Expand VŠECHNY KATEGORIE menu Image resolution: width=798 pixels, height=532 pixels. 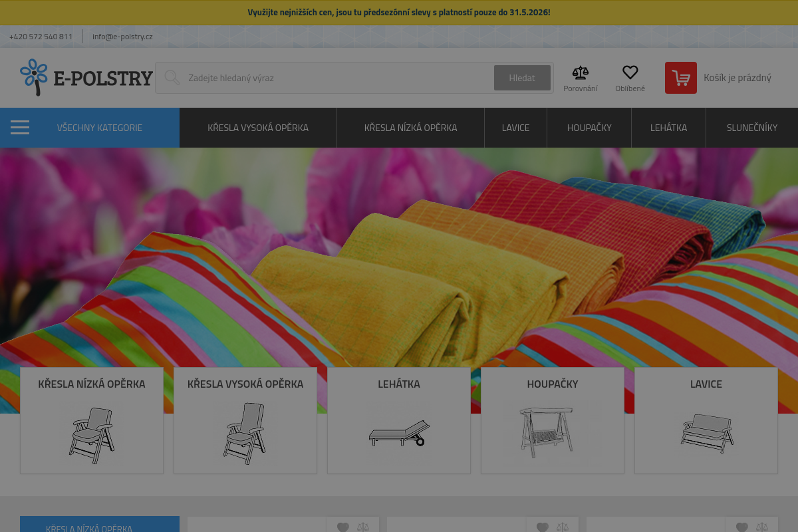[90, 128]
